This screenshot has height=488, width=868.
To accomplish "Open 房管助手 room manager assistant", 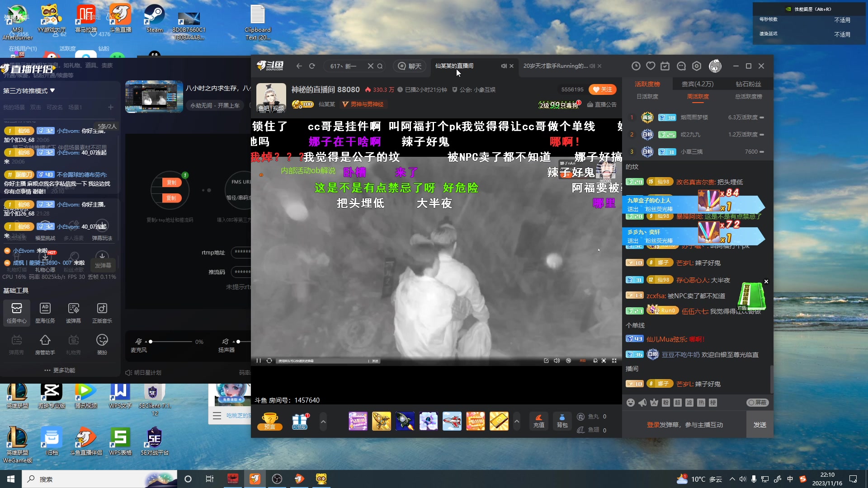I will point(45,344).
